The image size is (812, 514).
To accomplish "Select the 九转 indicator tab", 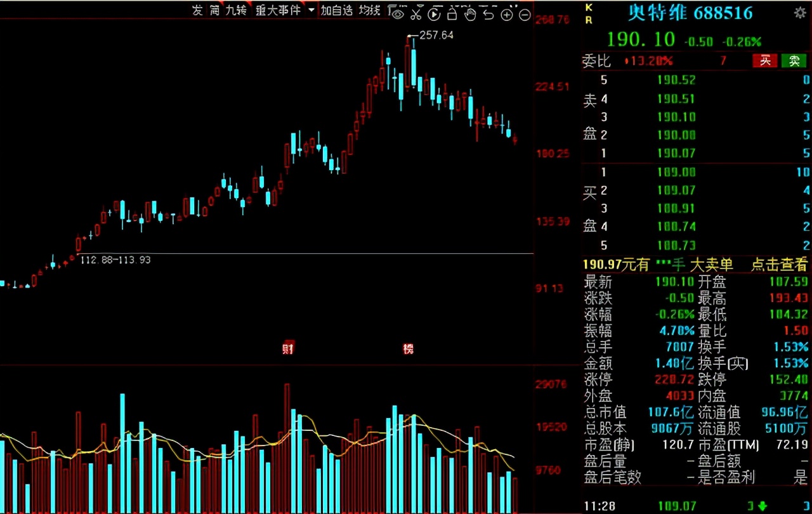I will coord(236,10).
